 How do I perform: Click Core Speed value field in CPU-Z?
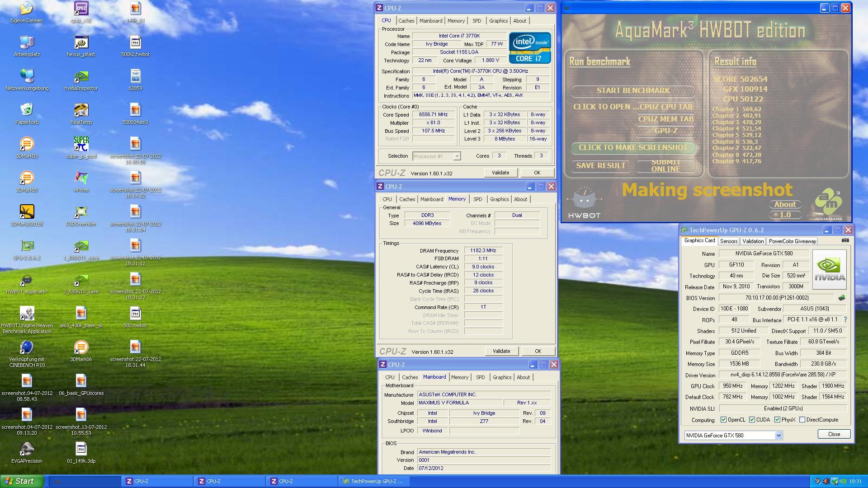433,115
